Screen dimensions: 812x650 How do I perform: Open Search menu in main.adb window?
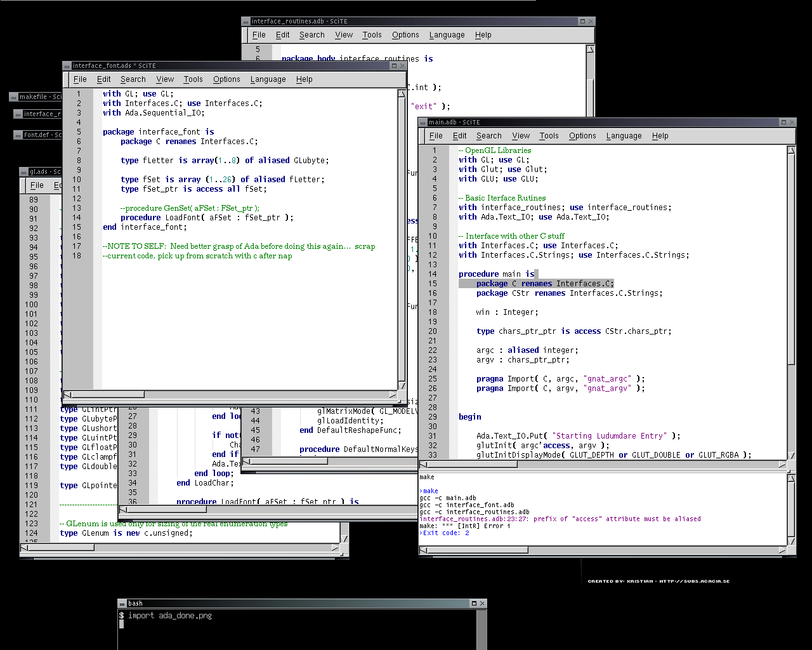488,136
